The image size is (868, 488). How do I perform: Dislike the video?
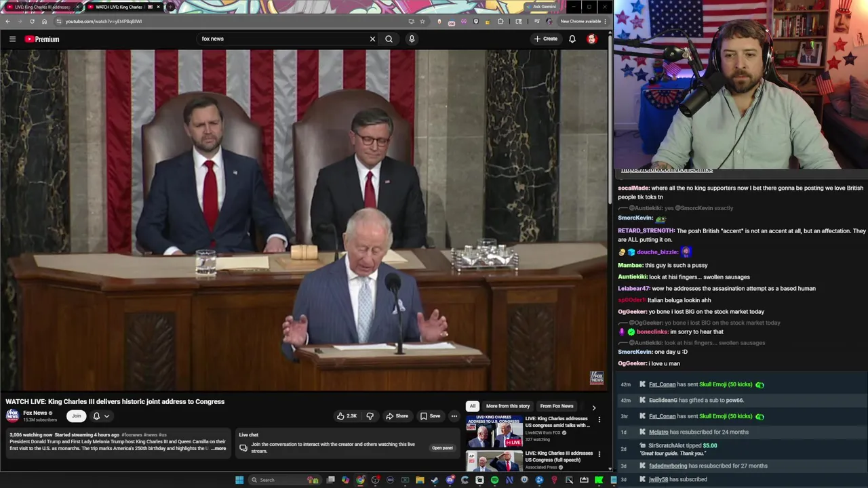tap(370, 416)
